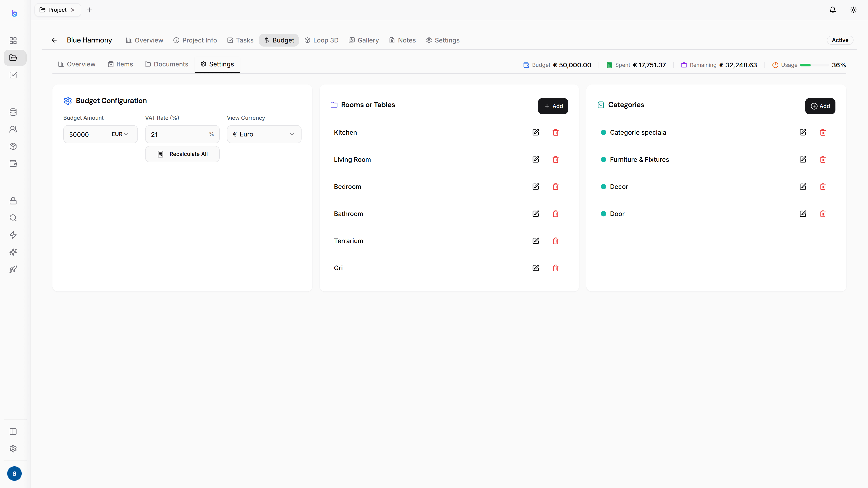The width and height of the screenshot is (868, 488).
Task: Close the Project tab
Action: pos(73,10)
